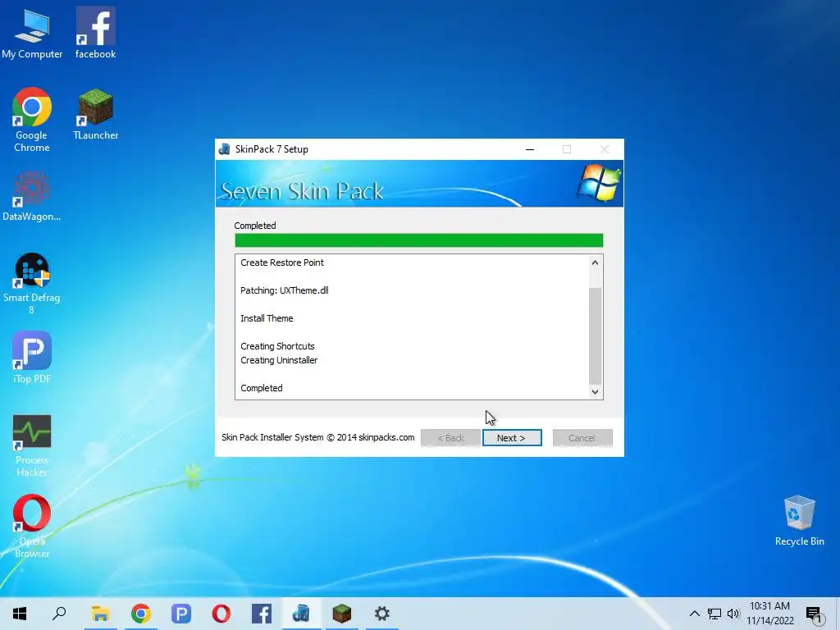The image size is (840, 630).
Task: Click the Skin Pack Installer System copyright text
Action: (x=317, y=437)
